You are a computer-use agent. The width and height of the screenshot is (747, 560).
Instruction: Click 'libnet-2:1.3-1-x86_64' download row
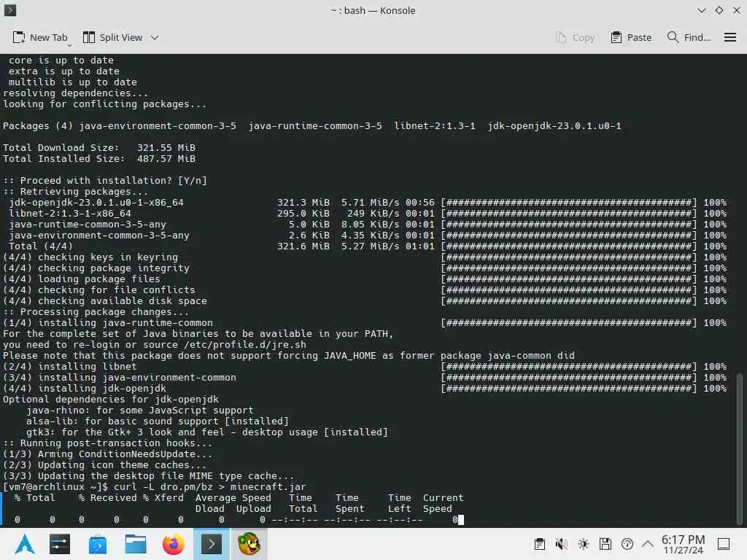point(368,214)
